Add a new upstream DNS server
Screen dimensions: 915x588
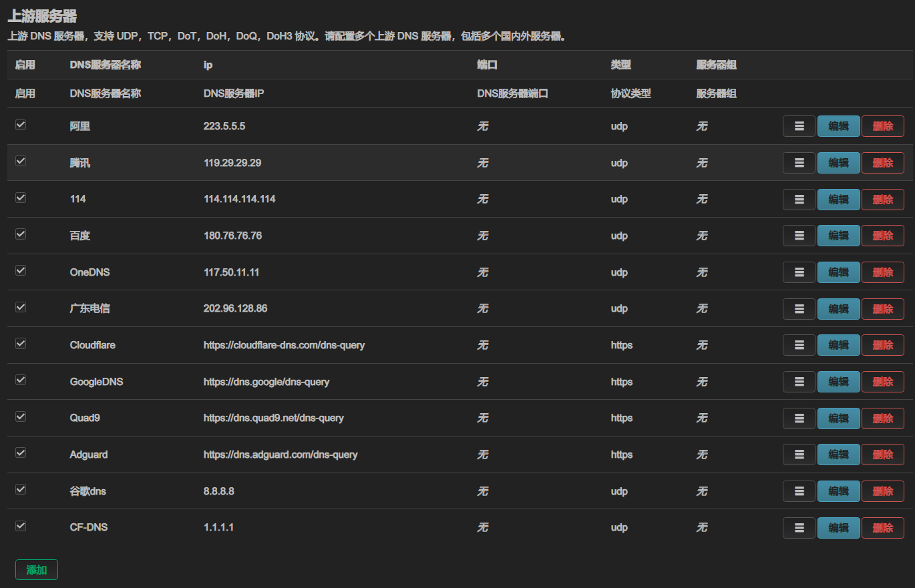[37, 570]
